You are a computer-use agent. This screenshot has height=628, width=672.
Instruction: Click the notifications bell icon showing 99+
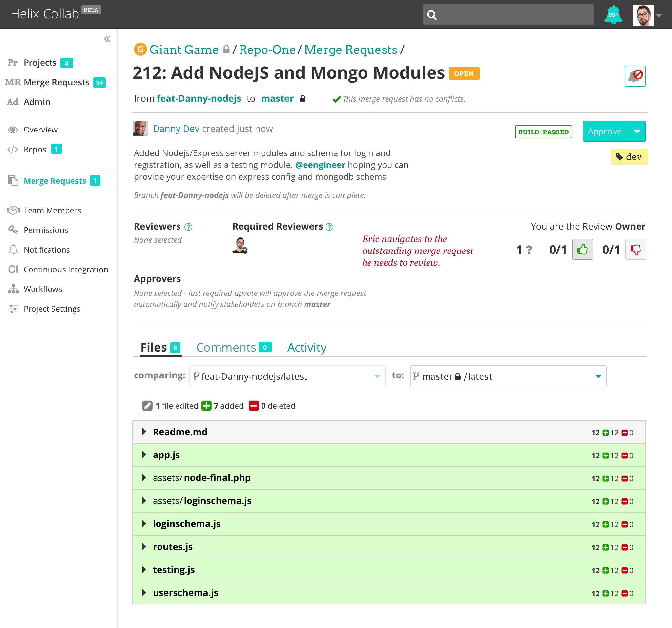tap(613, 14)
